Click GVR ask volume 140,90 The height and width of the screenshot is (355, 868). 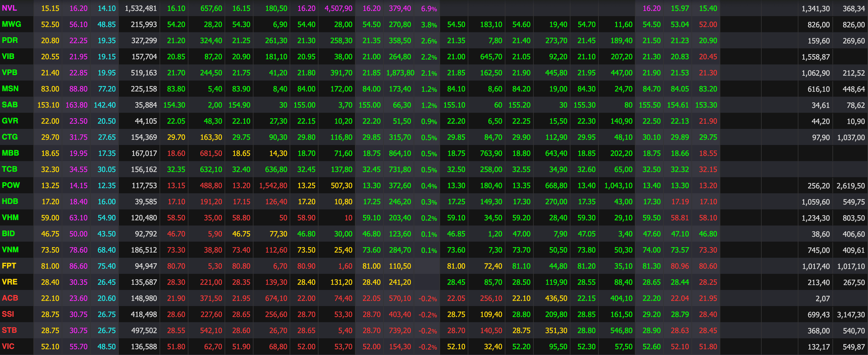click(x=621, y=121)
